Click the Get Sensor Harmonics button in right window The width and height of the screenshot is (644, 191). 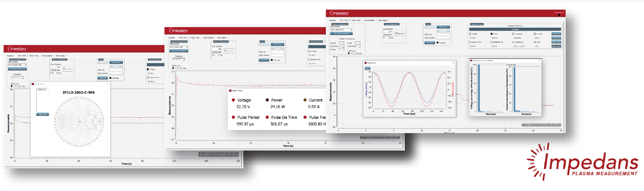coord(341,33)
